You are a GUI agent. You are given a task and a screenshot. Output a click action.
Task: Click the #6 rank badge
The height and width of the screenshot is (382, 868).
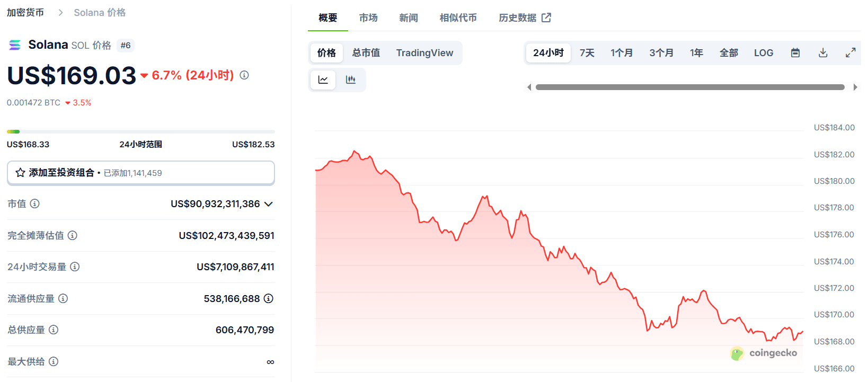tap(126, 46)
